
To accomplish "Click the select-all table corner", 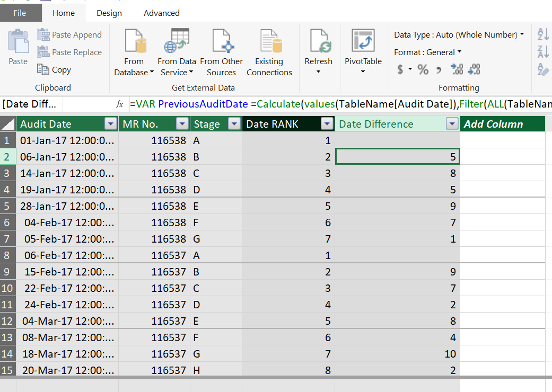I will [8, 124].
